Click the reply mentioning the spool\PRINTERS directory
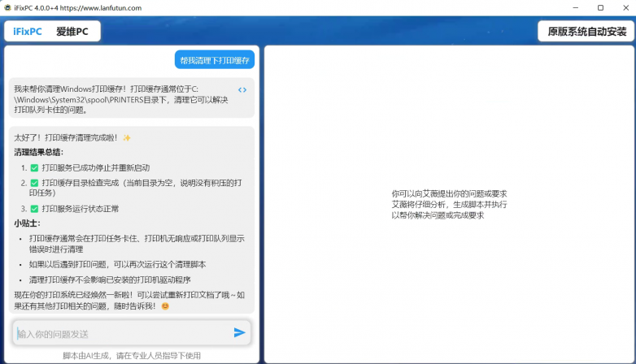Viewport: 636px width, 364px height. click(122, 98)
